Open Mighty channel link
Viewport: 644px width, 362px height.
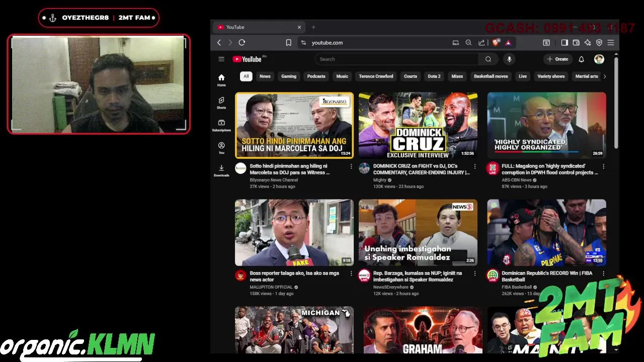(380, 180)
